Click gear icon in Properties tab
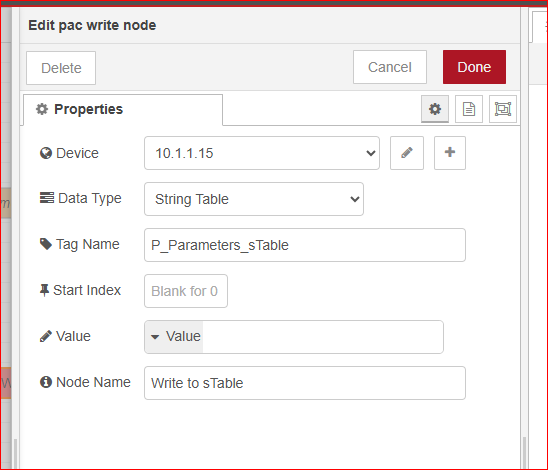This screenshot has width=548, height=470. 42,109
